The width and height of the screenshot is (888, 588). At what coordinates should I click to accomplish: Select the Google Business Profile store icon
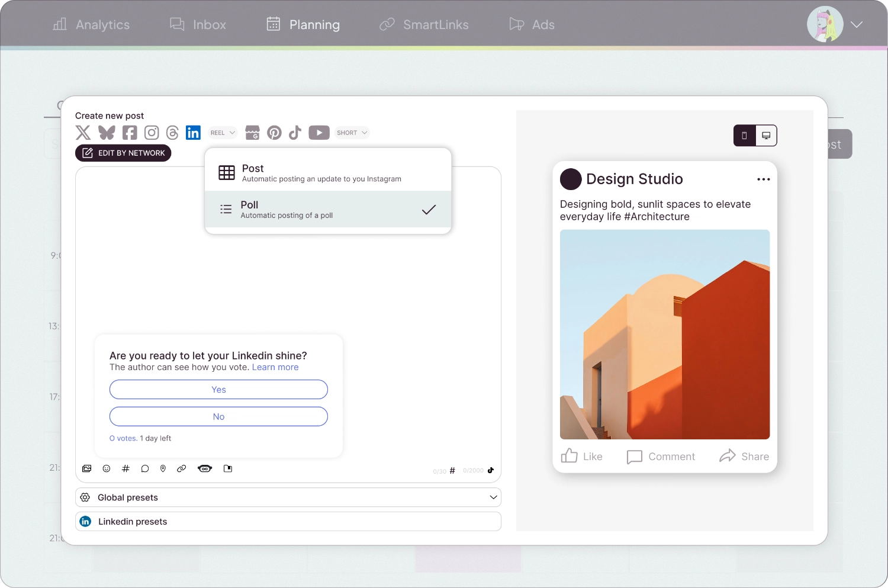point(252,133)
